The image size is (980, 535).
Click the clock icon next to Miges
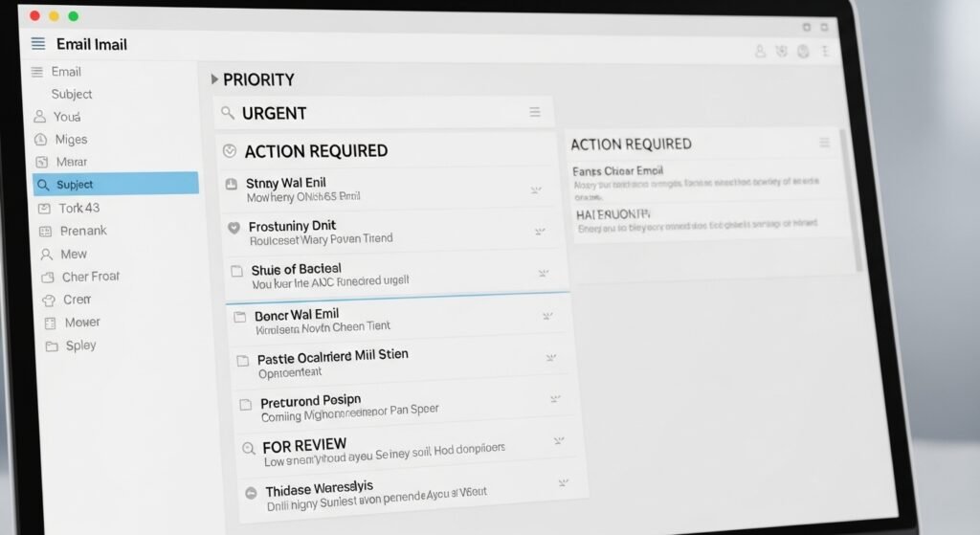tap(39, 140)
